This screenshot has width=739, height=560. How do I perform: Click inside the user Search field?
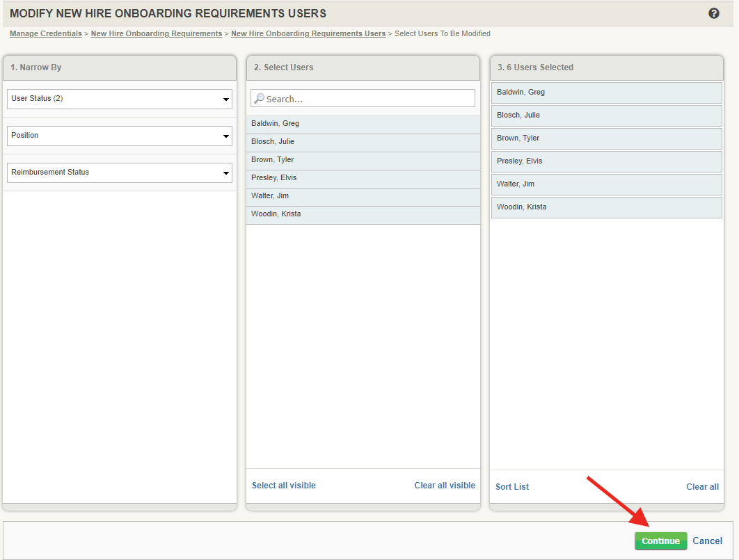(362, 98)
